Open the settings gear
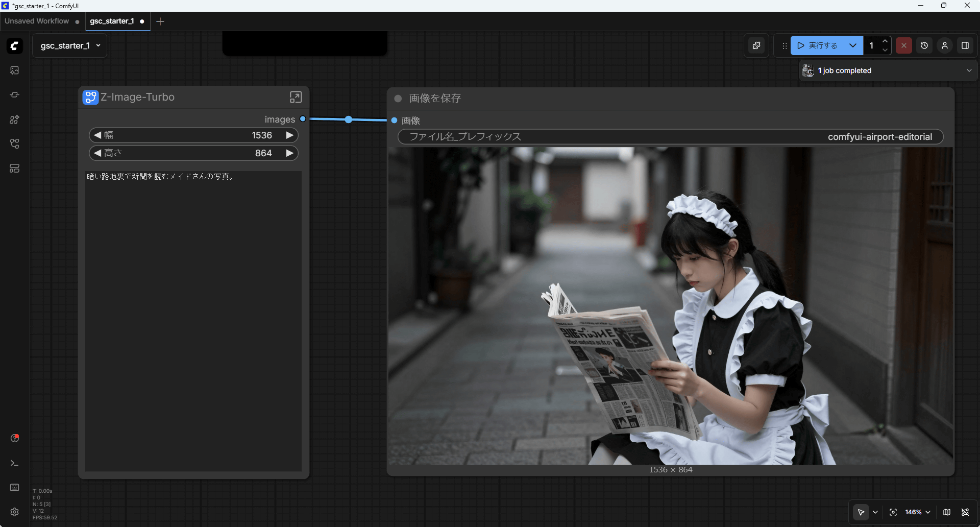The height and width of the screenshot is (527, 980). (14, 512)
